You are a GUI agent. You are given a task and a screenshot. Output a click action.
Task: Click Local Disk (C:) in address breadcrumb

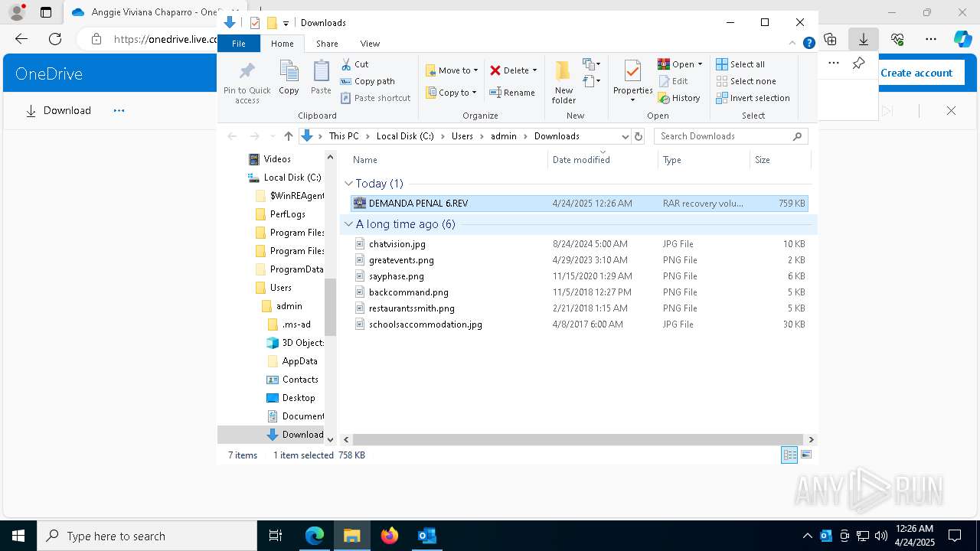point(404,136)
